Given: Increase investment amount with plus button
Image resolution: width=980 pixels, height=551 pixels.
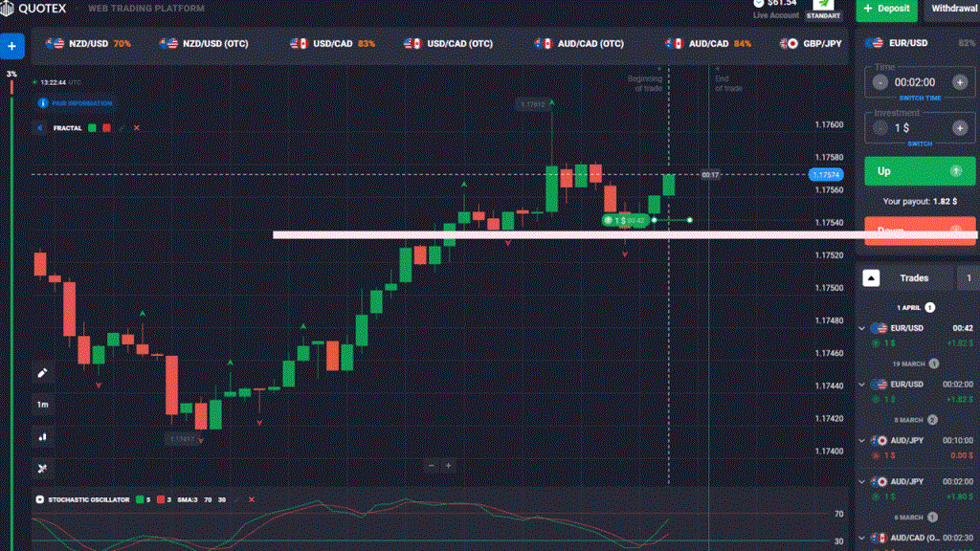Looking at the screenshot, I should 960,128.
